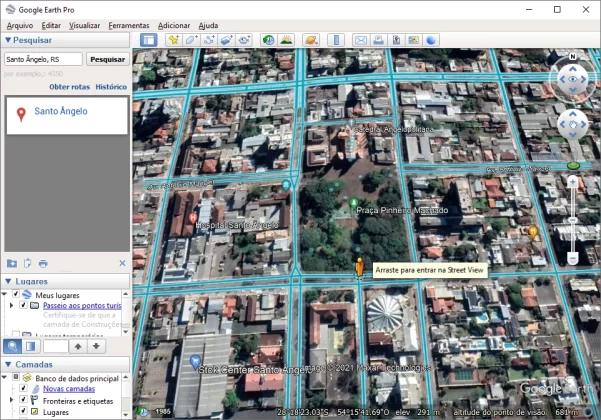Print search results icon in the search panel
Viewport: 601px width, 420px height.
pyautogui.click(x=43, y=263)
